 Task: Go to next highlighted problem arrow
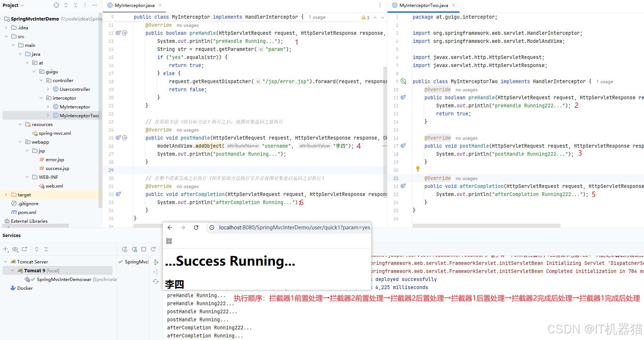[383, 17]
